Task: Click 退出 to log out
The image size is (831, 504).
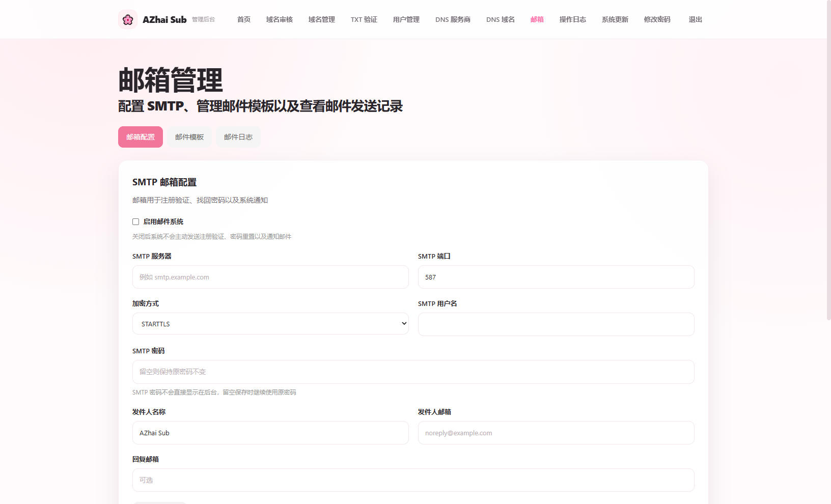Action: click(x=696, y=19)
